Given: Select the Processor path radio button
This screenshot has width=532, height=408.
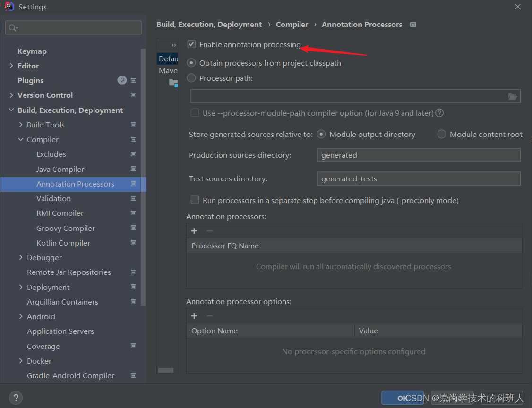Looking at the screenshot, I should point(191,78).
